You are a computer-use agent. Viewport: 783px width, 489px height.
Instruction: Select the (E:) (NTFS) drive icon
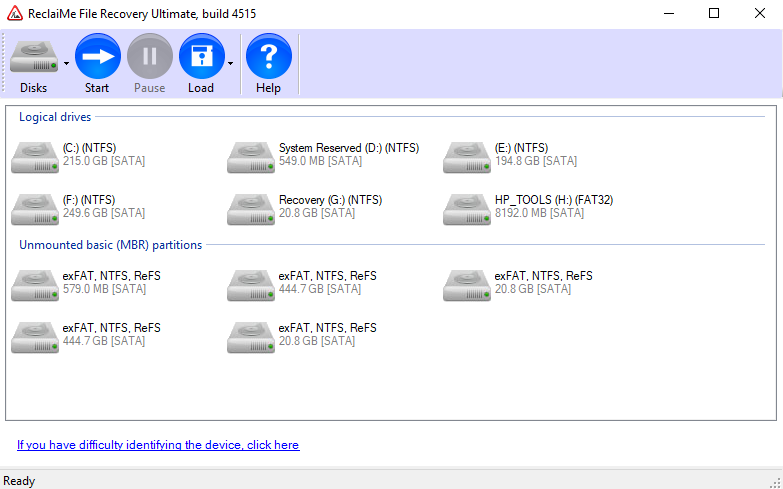coord(467,157)
